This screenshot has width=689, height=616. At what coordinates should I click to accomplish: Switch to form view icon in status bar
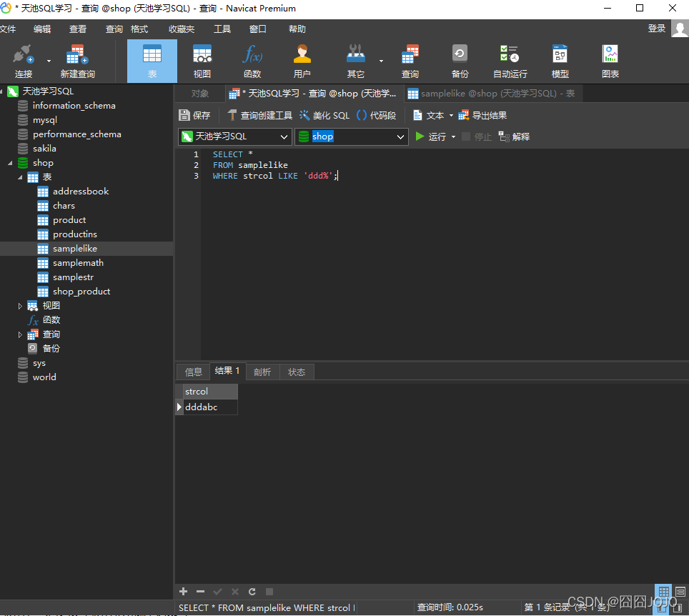[x=680, y=591]
